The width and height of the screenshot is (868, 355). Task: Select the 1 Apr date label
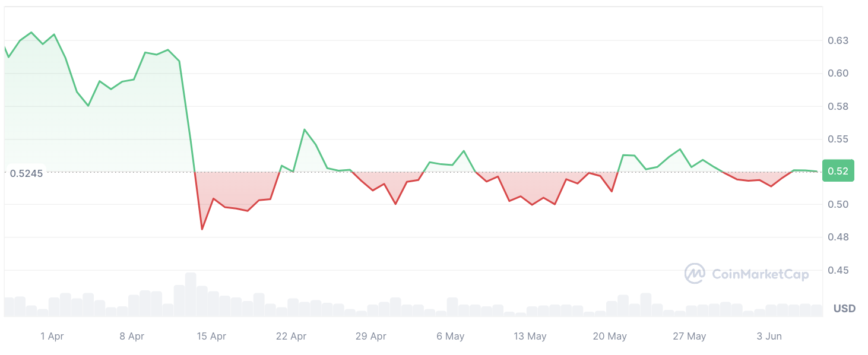(52, 337)
